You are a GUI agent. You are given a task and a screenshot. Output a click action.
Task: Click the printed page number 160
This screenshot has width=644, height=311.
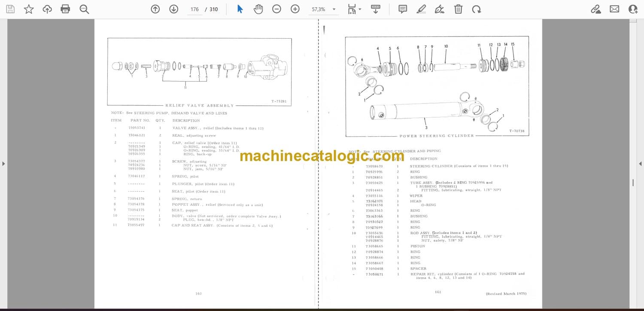(198, 294)
